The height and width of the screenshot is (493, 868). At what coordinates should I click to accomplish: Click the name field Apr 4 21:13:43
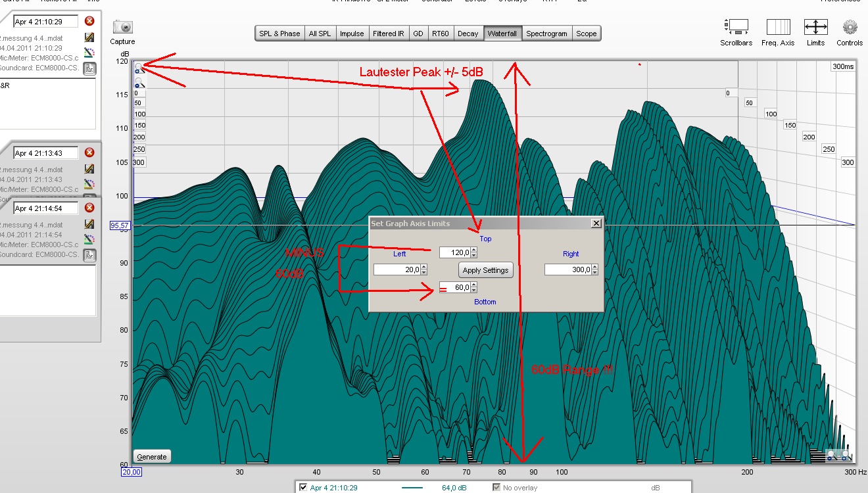point(46,153)
